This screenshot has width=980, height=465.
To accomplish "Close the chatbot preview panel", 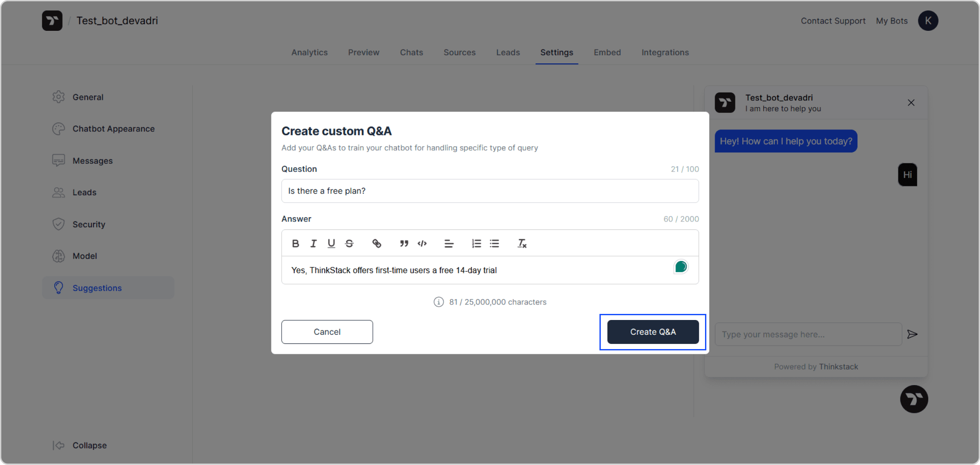I will click(x=911, y=103).
